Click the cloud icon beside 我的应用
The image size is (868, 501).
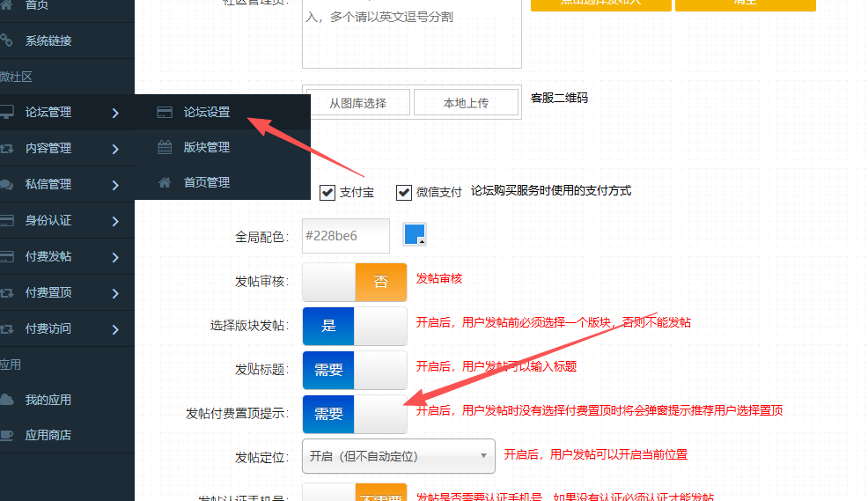click(7, 400)
